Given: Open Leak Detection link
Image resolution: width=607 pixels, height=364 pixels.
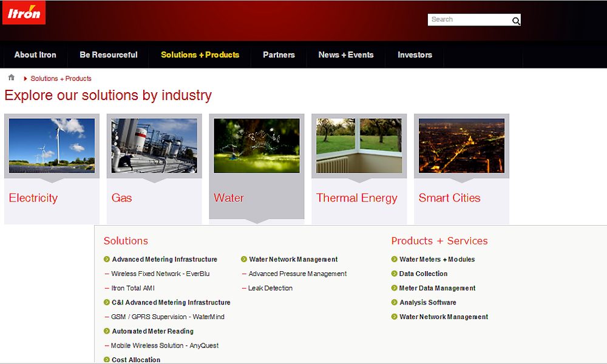Looking at the screenshot, I should [x=270, y=288].
